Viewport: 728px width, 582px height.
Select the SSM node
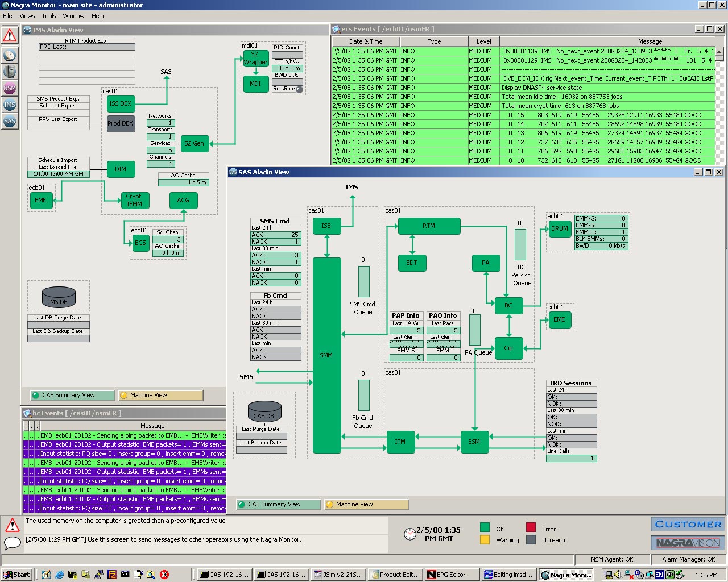474,442
